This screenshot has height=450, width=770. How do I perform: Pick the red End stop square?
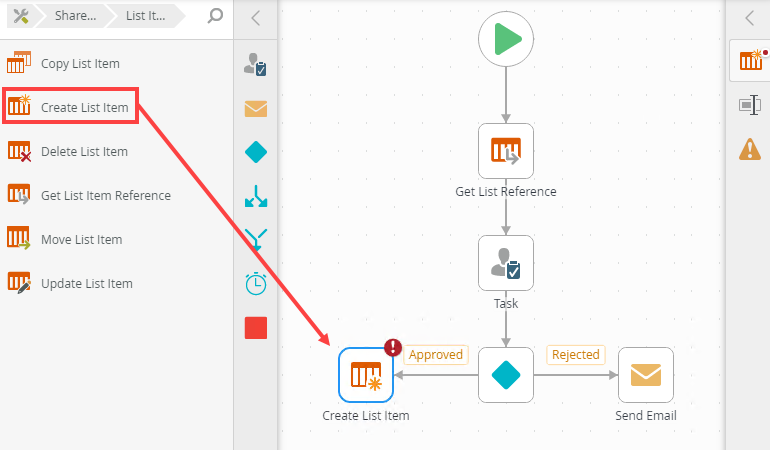coord(256,328)
